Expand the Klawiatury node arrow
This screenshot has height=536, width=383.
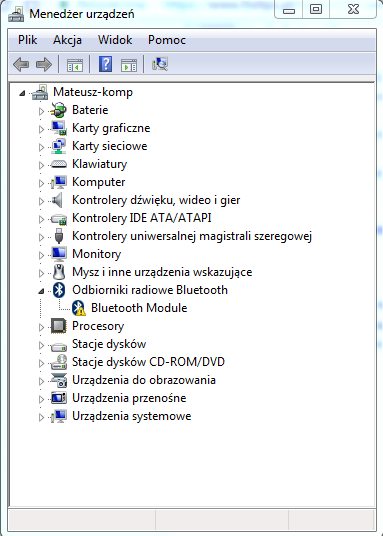click(41, 165)
